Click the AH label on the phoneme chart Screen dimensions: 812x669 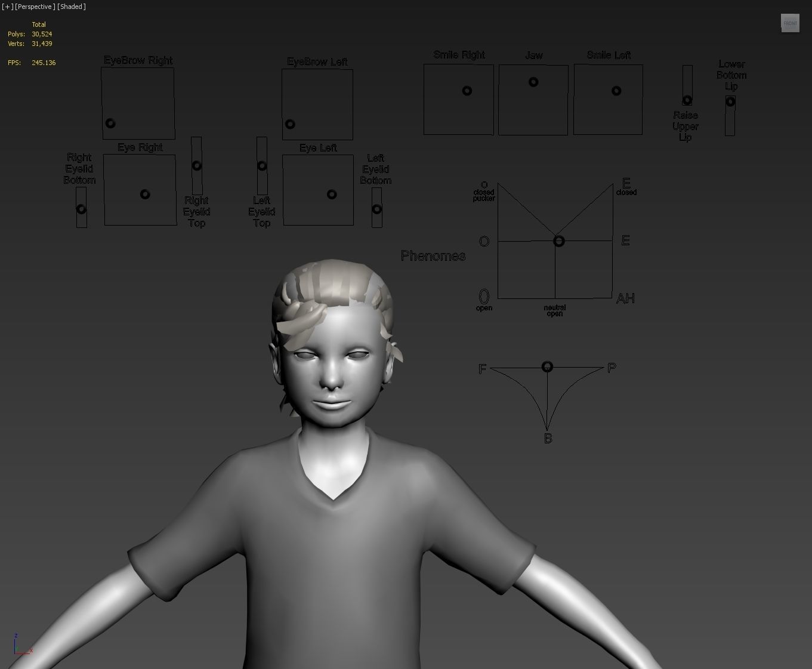[x=625, y=298]
